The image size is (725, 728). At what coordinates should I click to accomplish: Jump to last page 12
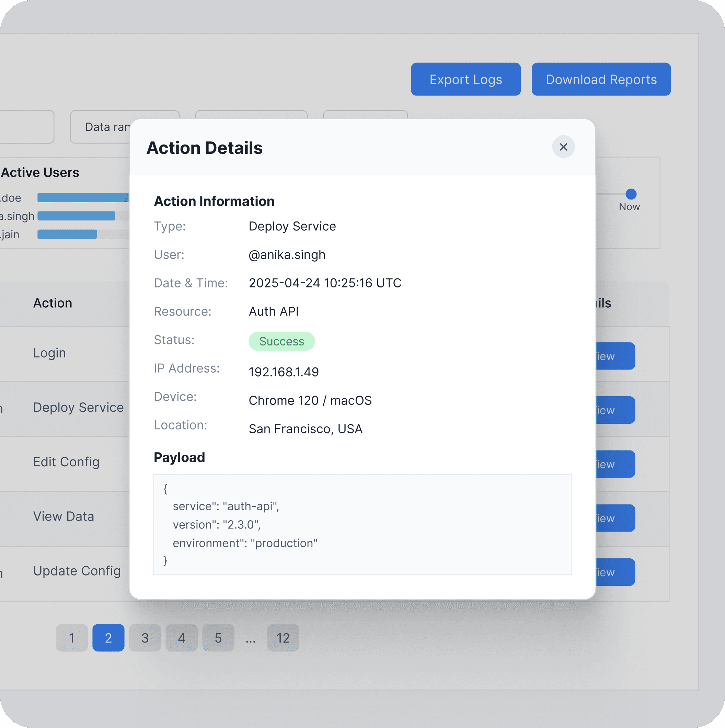[x=283, y=638]
